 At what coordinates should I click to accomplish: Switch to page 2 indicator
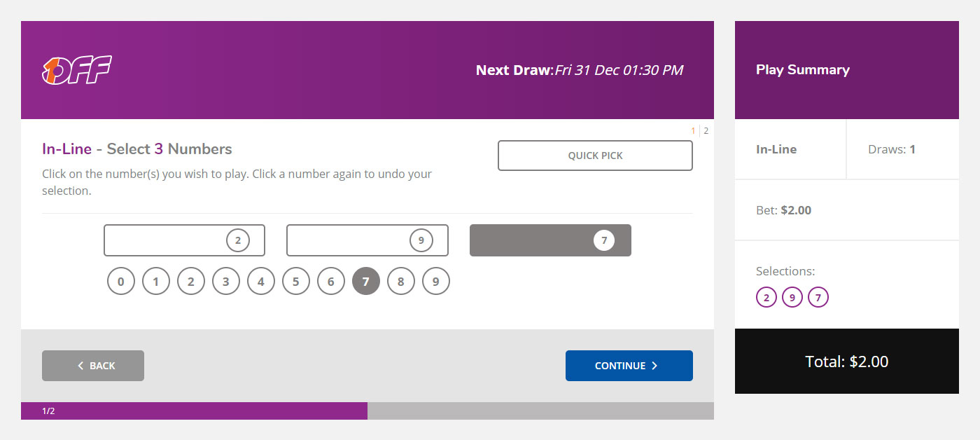[x=706, y=131]
